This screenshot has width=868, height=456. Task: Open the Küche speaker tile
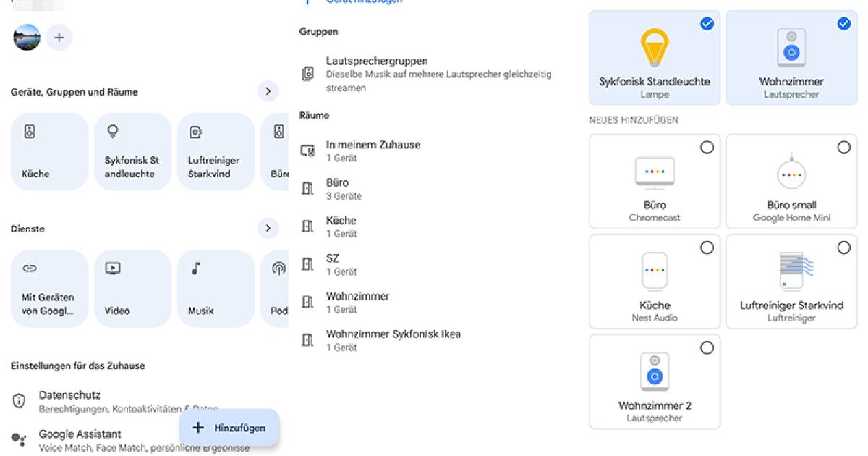(x=49, y=152)
